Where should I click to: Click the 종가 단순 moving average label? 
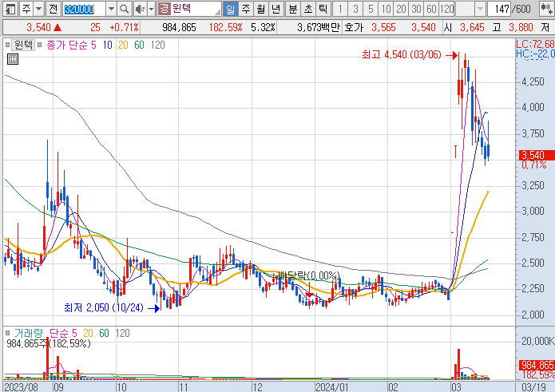coord(67,45)
